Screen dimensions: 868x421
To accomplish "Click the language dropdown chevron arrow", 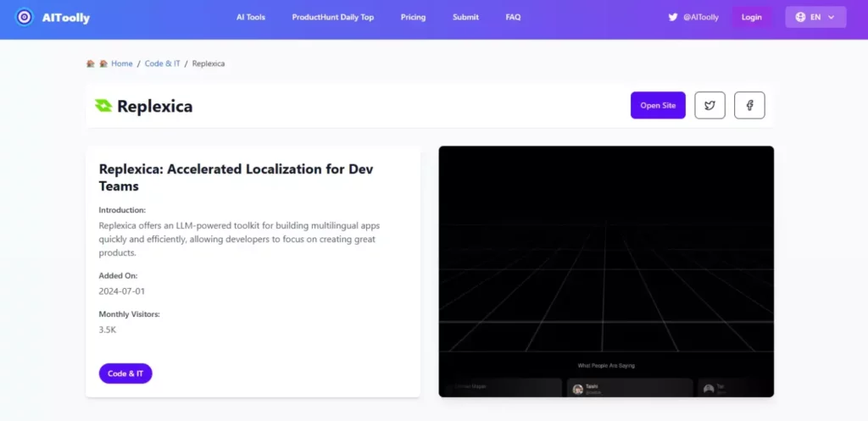I will point(831,17).
